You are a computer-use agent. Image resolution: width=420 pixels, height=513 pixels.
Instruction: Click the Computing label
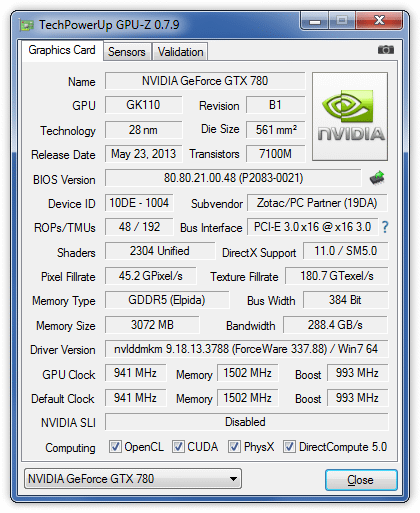click(x=70, y=448)
